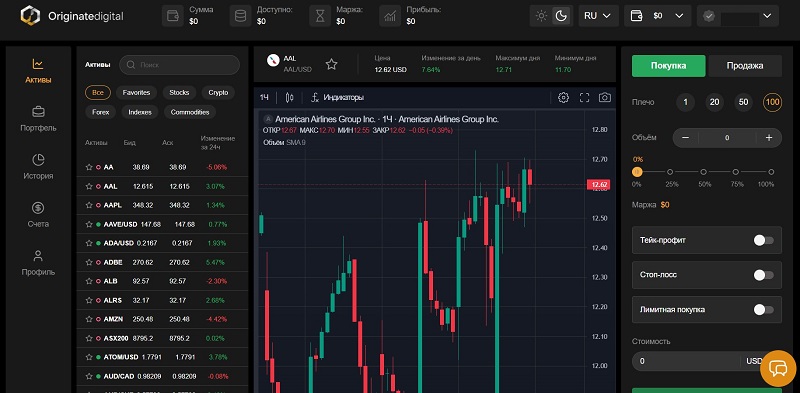Switch to light theme sun icon
800x393 pixels.
click(541, 16)
